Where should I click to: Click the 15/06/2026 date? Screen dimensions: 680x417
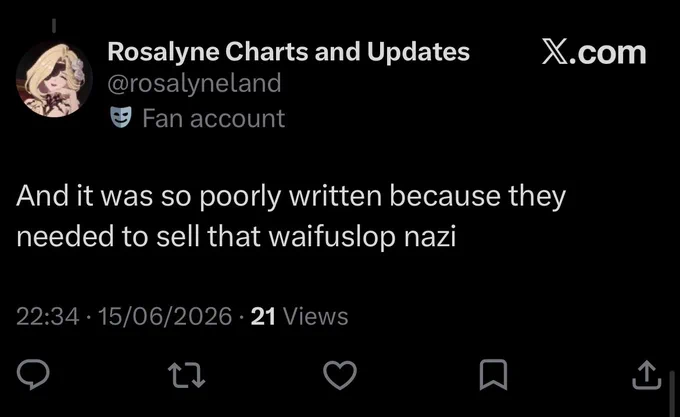(x=165, y=316)
